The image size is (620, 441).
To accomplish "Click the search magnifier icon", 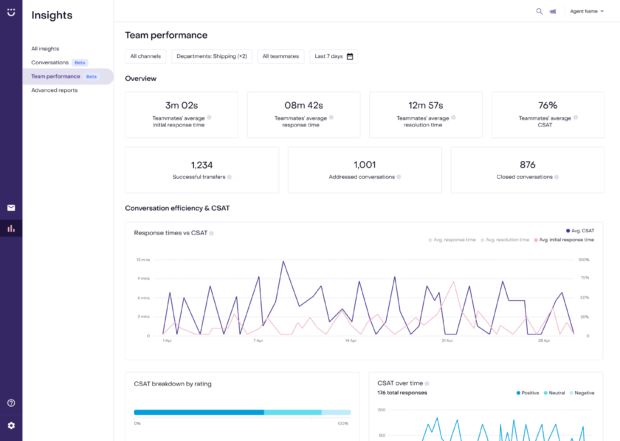I will (539, 11).
